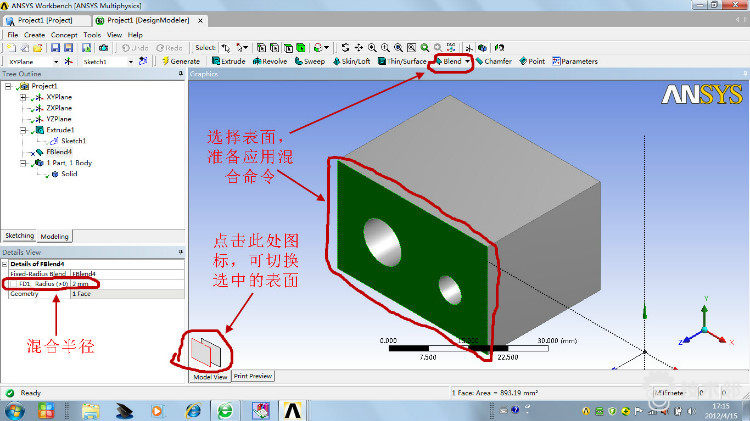Collapse the 1 Part, 1 Body node
Screen dimensions: 750x421
click(x=23, y=163)
